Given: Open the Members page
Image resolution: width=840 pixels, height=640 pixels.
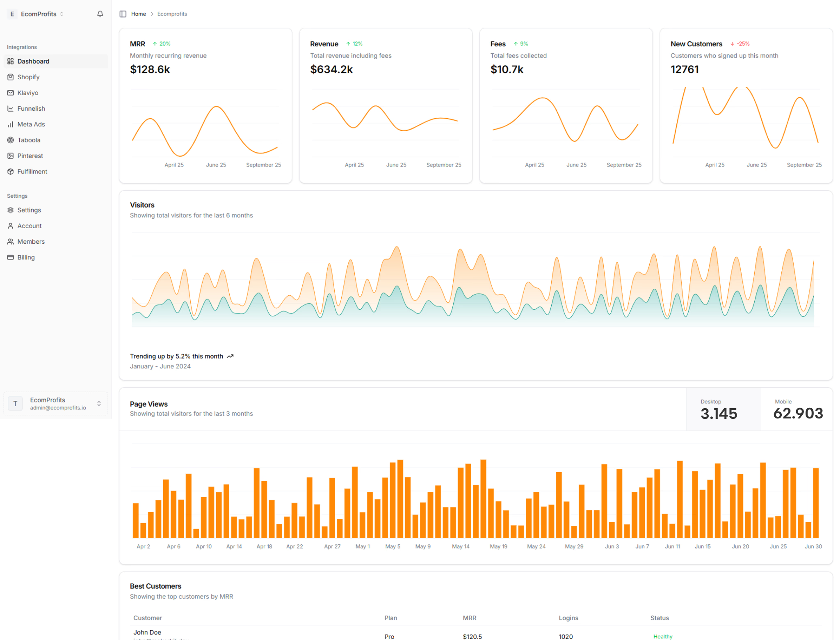Looking at the screenshot, I should click(31, 241).
